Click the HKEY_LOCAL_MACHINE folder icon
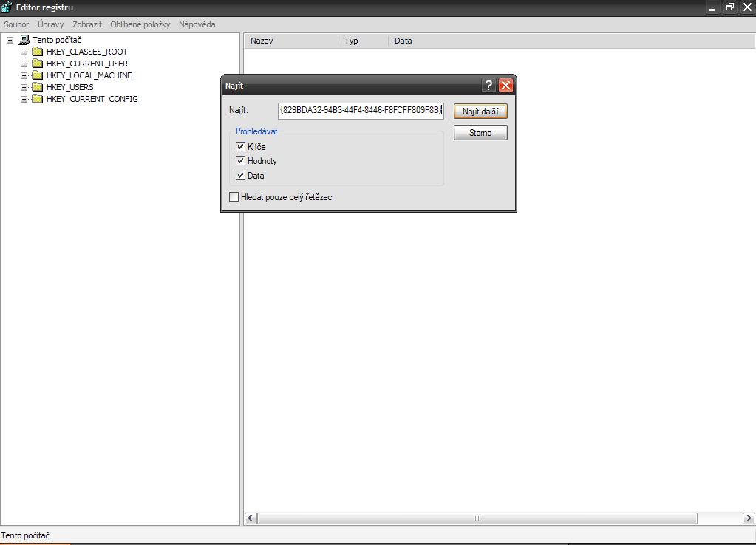 click(x=38, y=75)
